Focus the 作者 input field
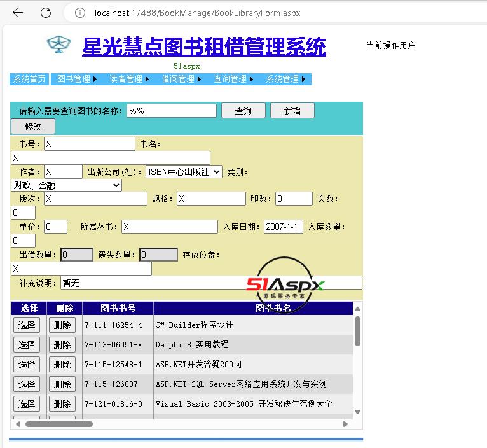 (x=63, y=172)
